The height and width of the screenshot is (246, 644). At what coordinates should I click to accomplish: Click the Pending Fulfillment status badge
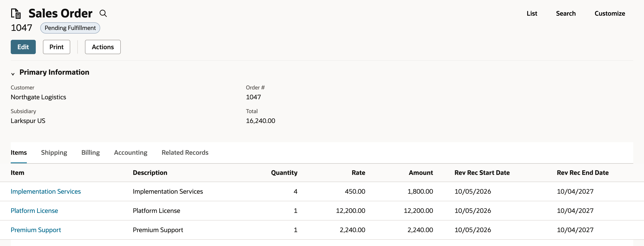coord(70,28)
